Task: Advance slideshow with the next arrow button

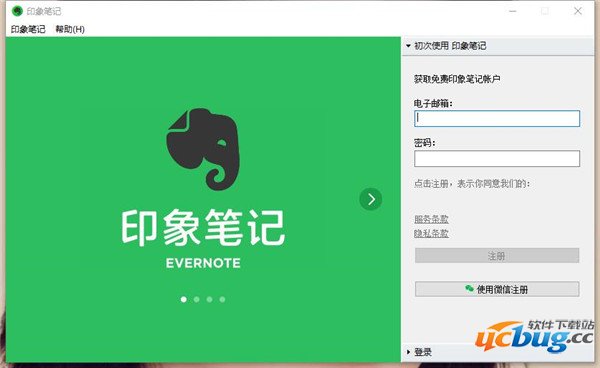Action: [x=370, y=199]
